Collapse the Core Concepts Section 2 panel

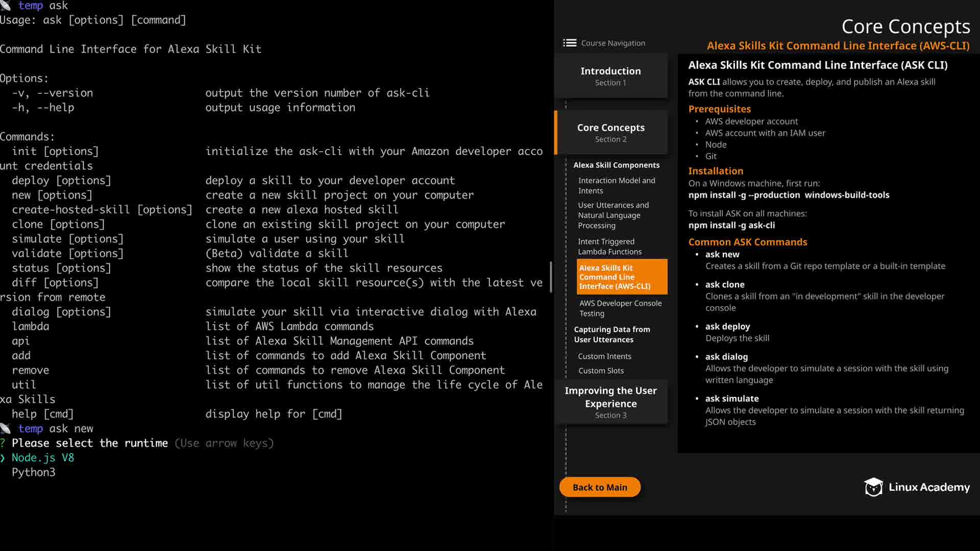click(610, 133)
